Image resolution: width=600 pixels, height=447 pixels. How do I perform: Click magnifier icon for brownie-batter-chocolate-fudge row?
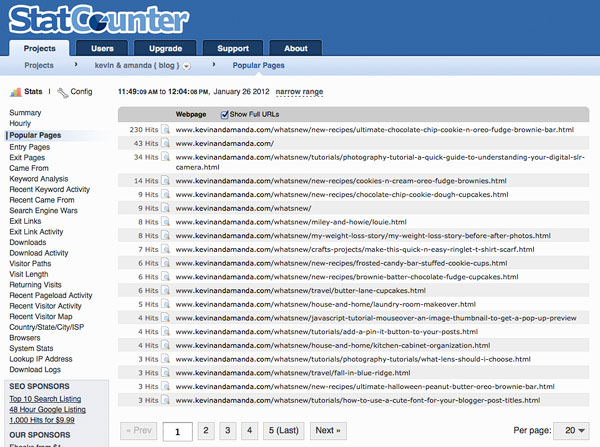[x=165, y=277]
